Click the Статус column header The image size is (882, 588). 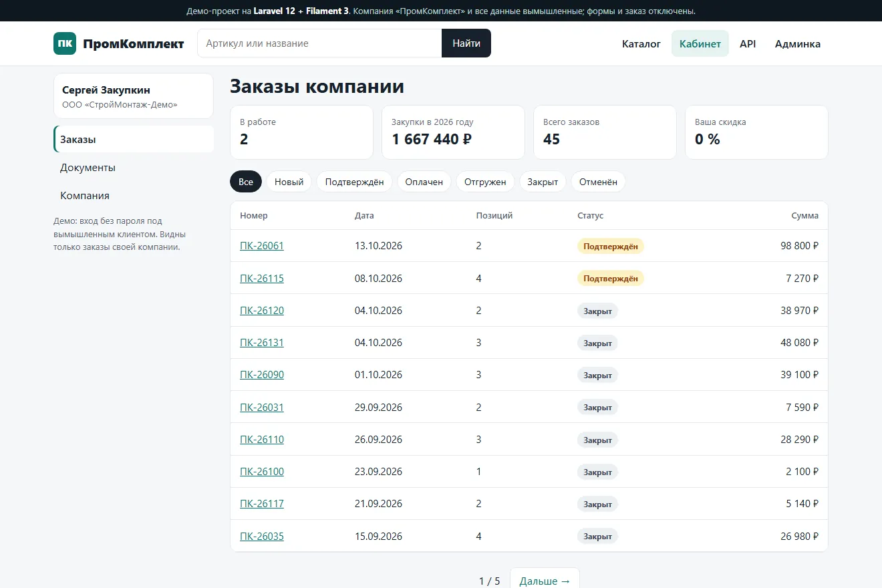[x=591, y=216]
